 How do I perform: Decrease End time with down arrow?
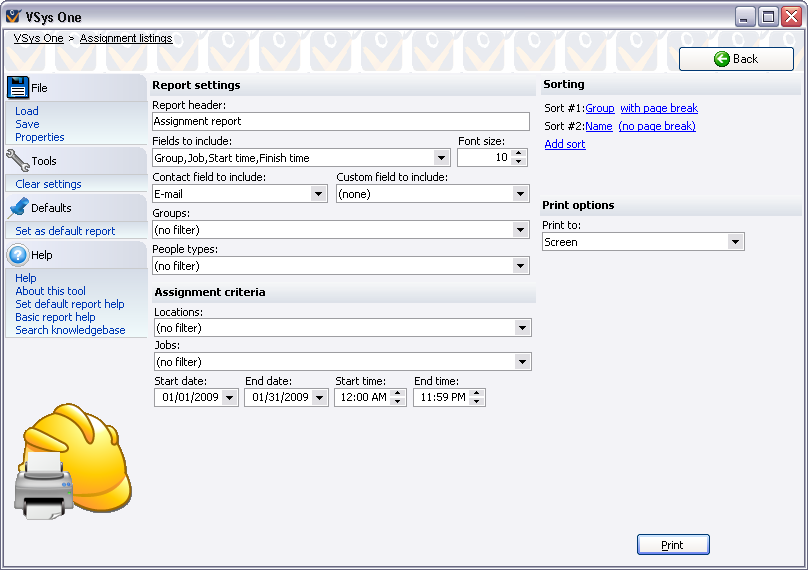477,402
